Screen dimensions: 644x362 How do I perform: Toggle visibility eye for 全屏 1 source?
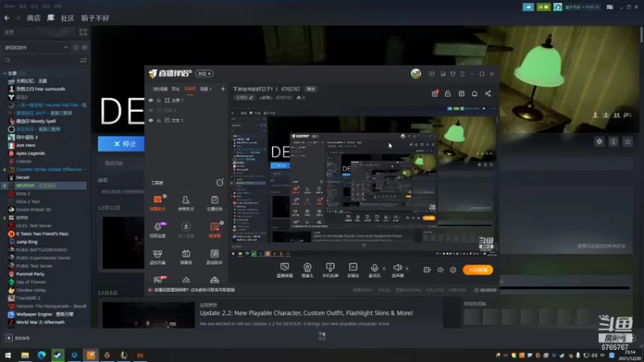tap(151, 100)
